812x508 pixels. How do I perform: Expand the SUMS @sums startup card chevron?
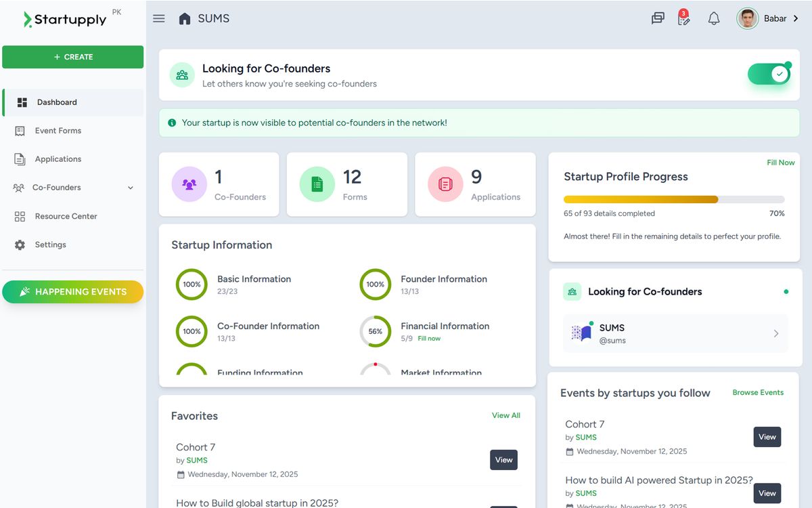point(776,333)
